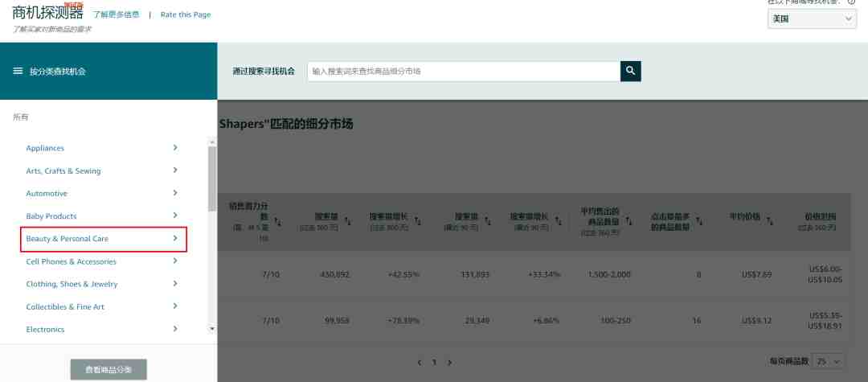The height and width of the screenshot is (382, 868).
Task: Click the category list scrollbar thumb
Action: click(212, 179)
